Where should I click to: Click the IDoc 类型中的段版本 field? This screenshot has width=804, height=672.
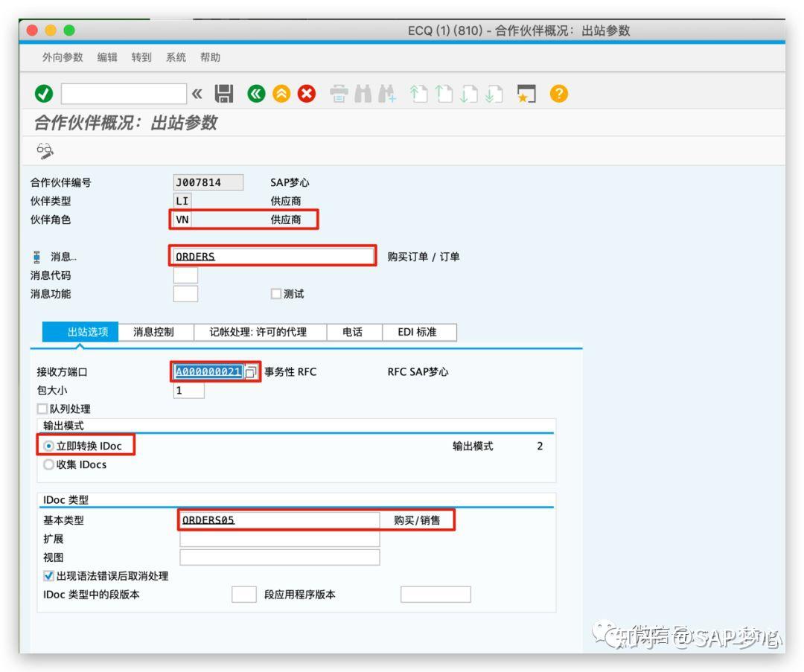244,595
